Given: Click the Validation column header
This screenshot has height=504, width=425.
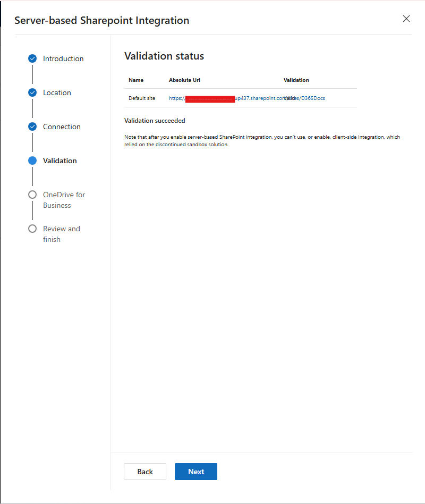Looking at the screenshot, I should point(296,80).
